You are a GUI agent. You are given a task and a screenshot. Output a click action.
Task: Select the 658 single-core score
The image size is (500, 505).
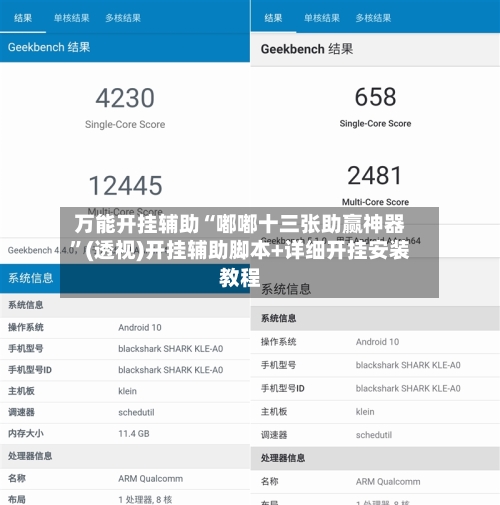point(375,97)
